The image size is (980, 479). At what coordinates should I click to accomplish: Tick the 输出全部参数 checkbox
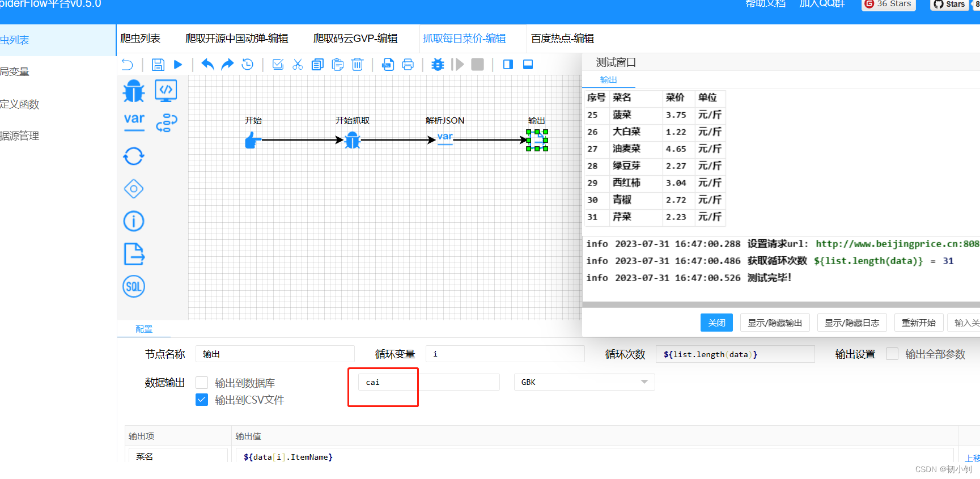[892, 354]
